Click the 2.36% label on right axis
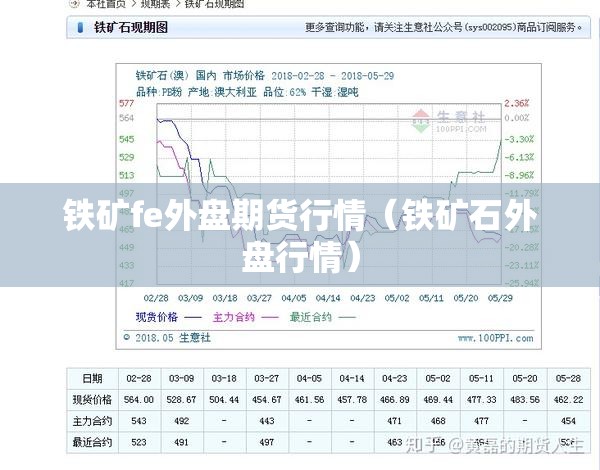 (517, 103)
